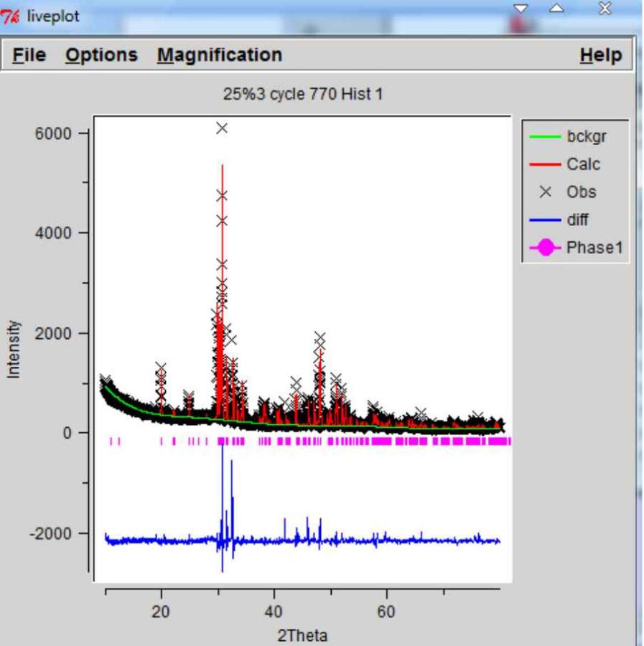Select the blue diff line in legend
This screenshot has width=644, height=646.
click(546, 220)
